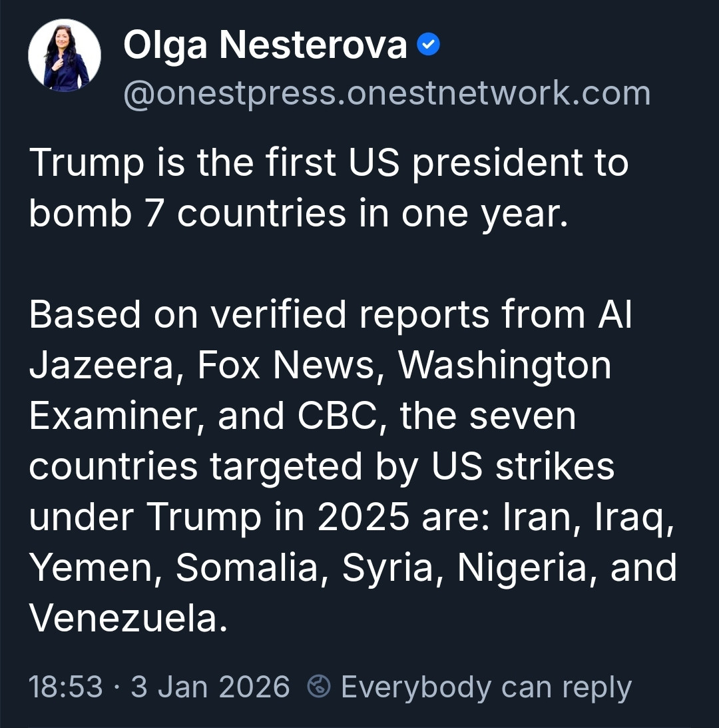Click the words "bomb 7 countries"
Image resolution: width=719 pixels, height=728 pixels.
click(x=188, y=213)
